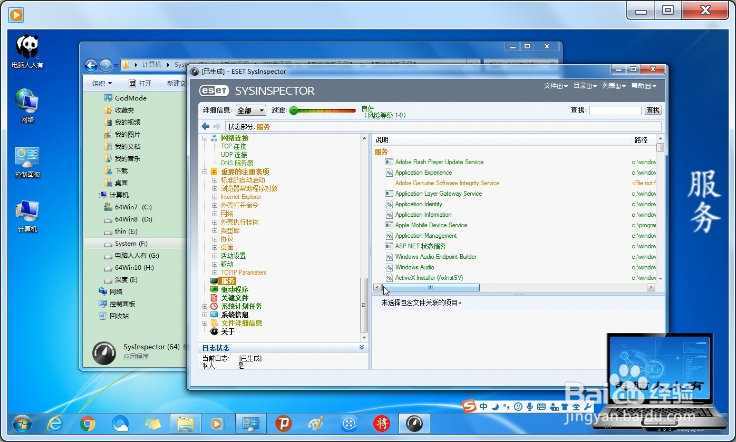Click the forward arrow in SysInspector
736x442 pixels.
[x=216, y=126]
